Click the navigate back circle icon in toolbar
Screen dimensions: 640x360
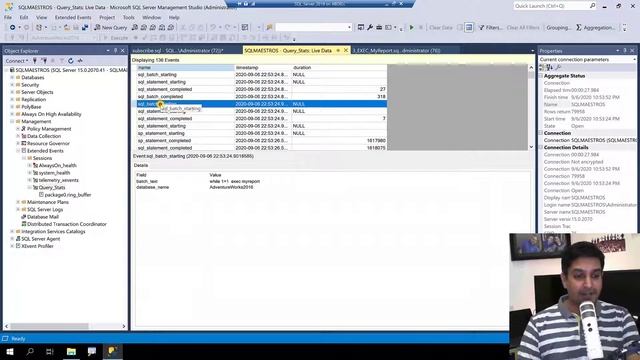click(13, 27)
